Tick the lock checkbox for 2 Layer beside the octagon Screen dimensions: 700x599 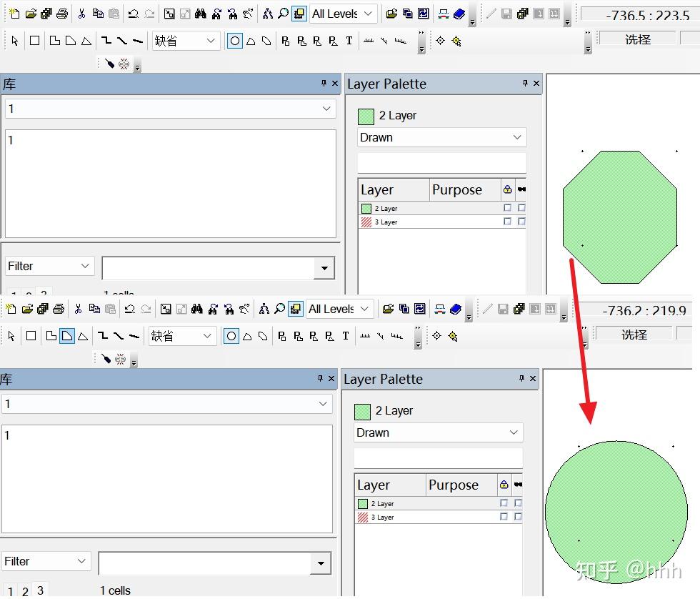[x=507, y=208]
